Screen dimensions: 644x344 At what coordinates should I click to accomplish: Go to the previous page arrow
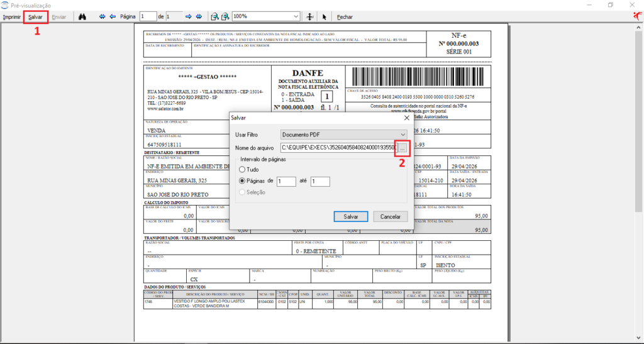(113, 17)
